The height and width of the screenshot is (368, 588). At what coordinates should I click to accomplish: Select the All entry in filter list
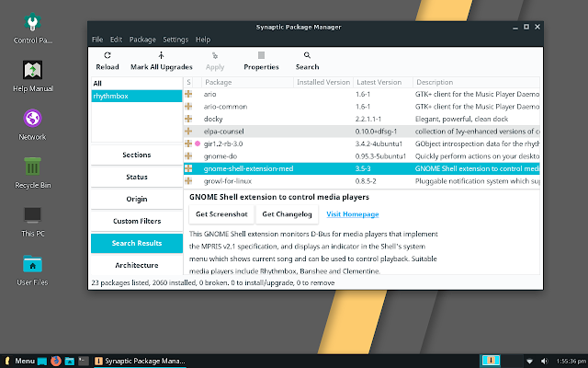click(137, 84)
